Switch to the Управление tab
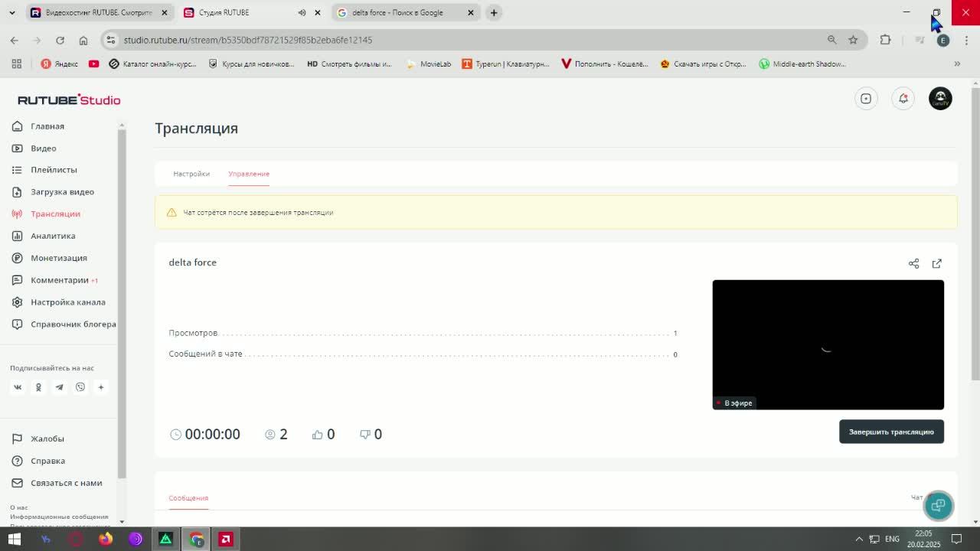This screenshot has width=980, height=551. pyautogui.click(x=249, y=174)
